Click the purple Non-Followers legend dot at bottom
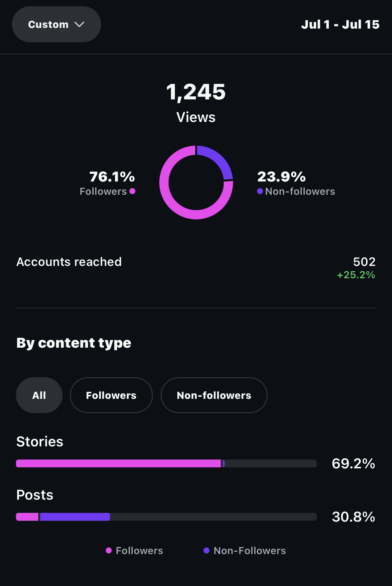Screen dimensions: 392x586 coord(206,551)
